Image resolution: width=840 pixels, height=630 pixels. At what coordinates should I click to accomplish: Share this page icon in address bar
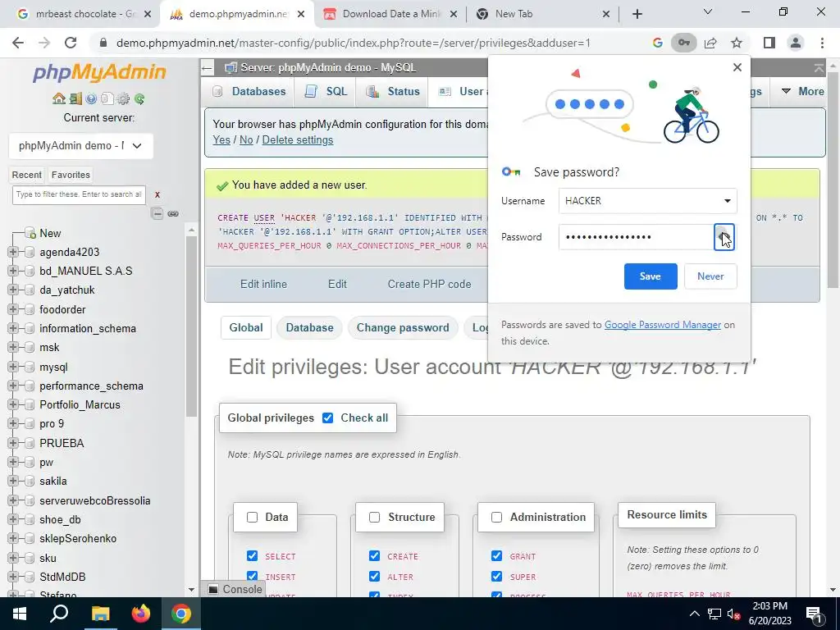coord(710,43)
